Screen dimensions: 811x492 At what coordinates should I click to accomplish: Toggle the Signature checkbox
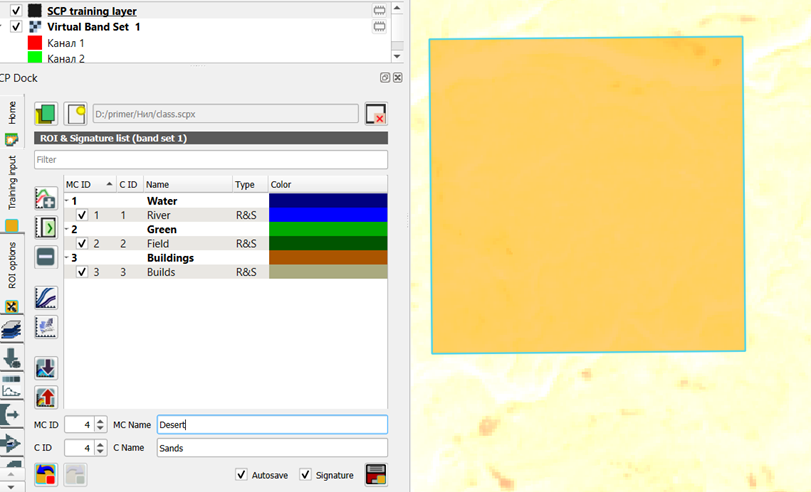point(305,474)
